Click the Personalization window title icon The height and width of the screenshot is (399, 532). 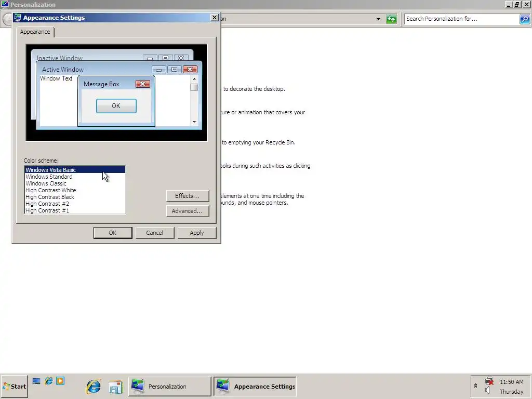click(5, 4)
